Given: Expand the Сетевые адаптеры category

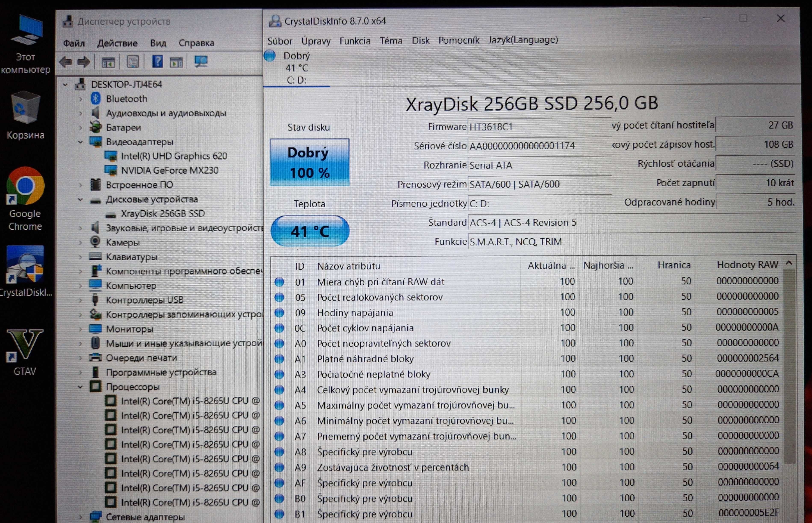Looking at the screenshot, I should coord(80,517).
